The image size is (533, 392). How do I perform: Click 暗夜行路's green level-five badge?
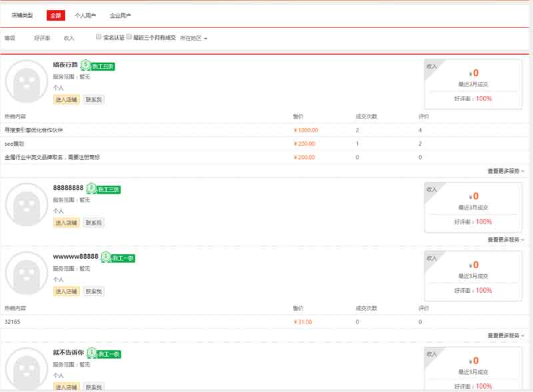[99, 66]
